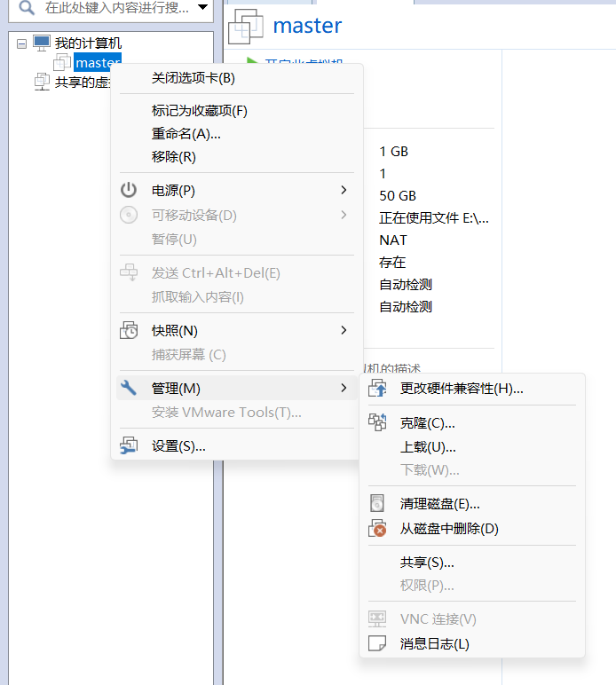The image size is (616, 685).
Task: Click the 存在 device value
Action: click(392, 262)
